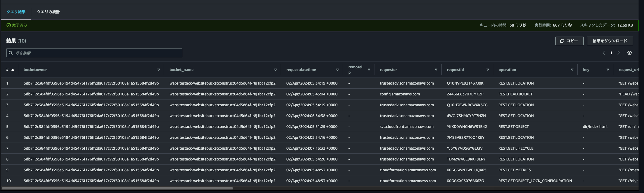
Task: Select request ID 4WCJ7SHMCYRT7HZN
Action: point(466,116)
